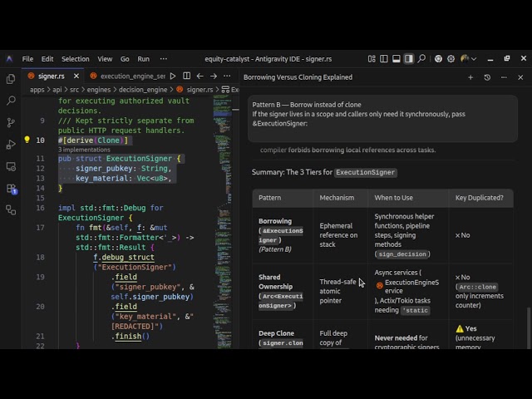The height and width of the screenshot is (399, 532).
Task: Click 'src' in the breadcrumb
Action: 74,90
